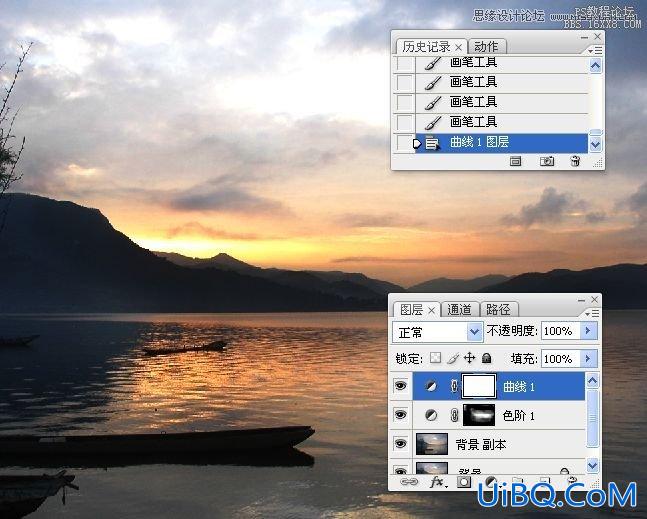647x519 pixels.
Task: Click the 背景 副本 layer thumbnail
Action: click(432, 444)
